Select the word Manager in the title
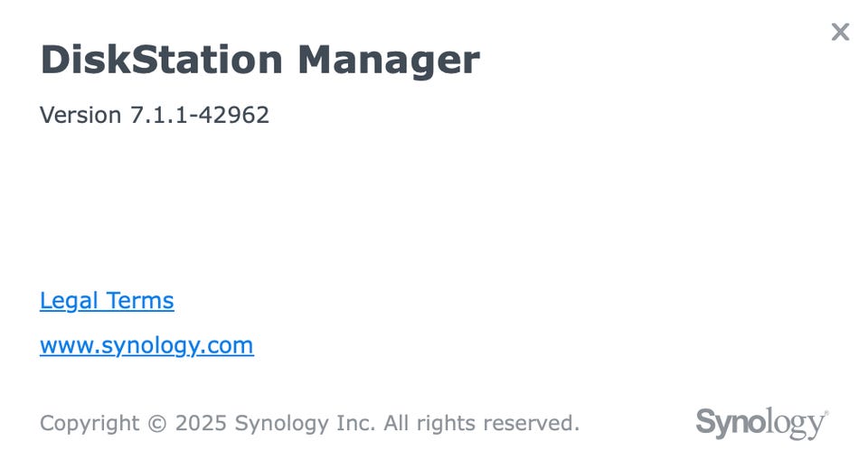Image resolution: width=868 pixels, height=469 pixels. [389, 60]
